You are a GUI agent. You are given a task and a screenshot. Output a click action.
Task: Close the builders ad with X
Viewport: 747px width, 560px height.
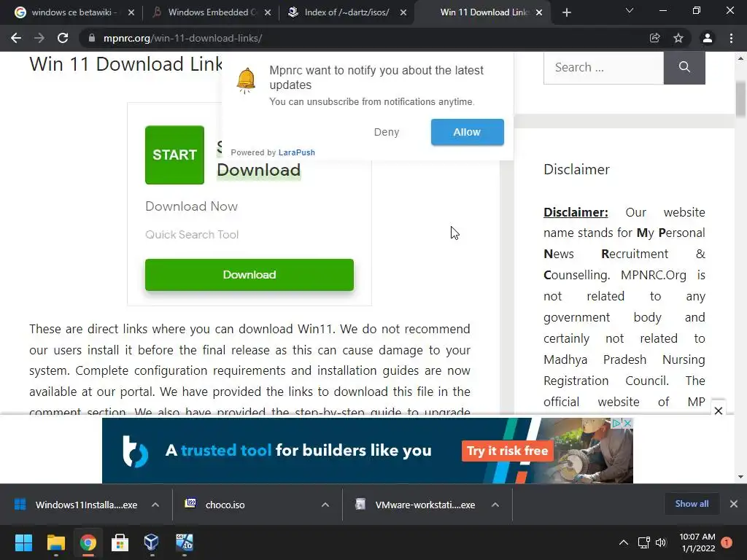point(627,423)
